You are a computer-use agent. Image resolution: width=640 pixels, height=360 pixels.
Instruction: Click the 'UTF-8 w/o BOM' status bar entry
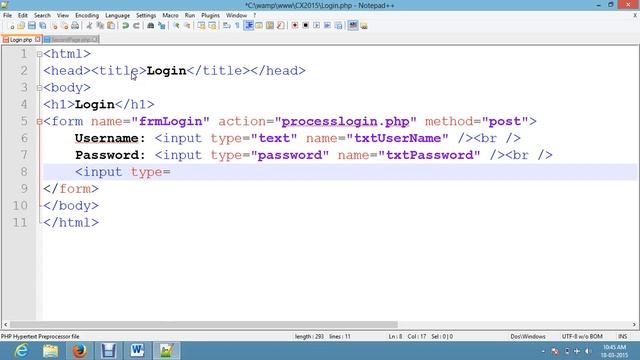click(x=582, y=336)
